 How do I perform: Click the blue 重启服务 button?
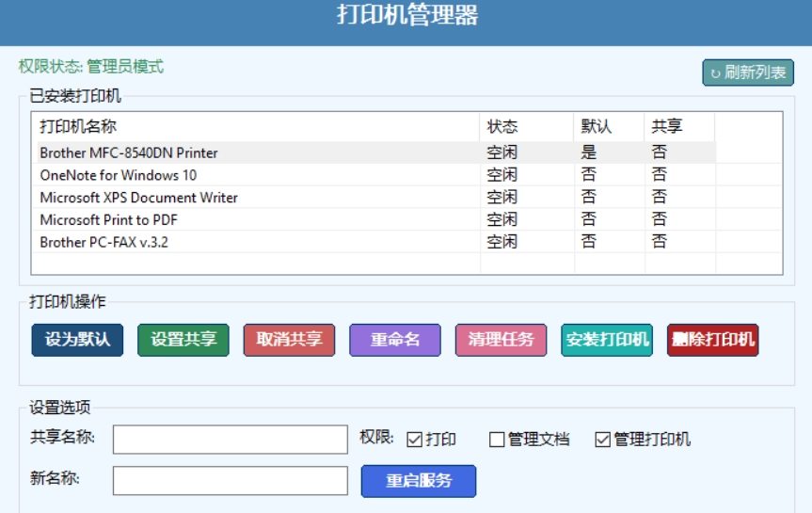click(419, 480)
